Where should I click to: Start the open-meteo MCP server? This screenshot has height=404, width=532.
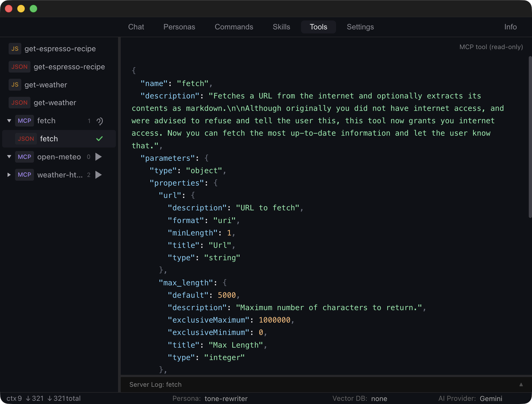point(99,157)
